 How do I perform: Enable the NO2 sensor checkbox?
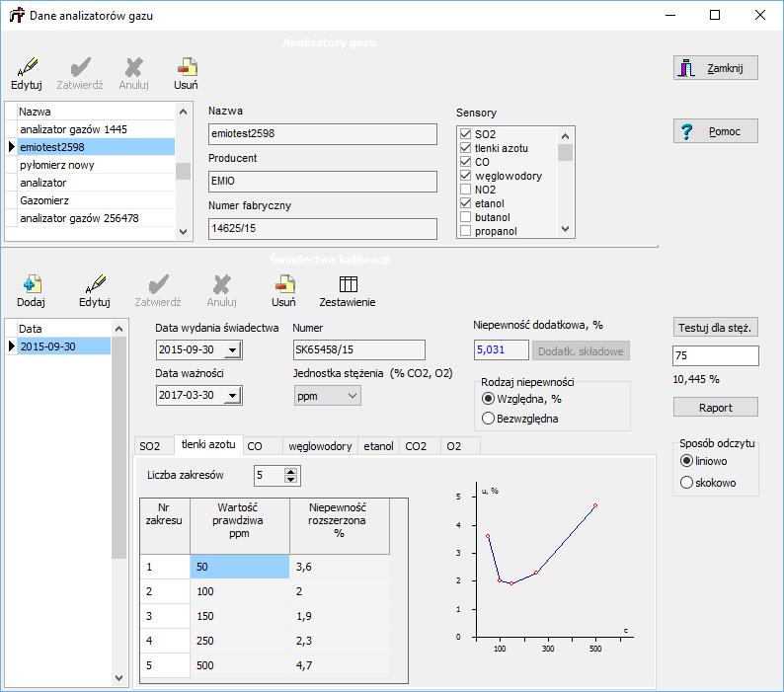pyautogui.click(x=465, y=190)
